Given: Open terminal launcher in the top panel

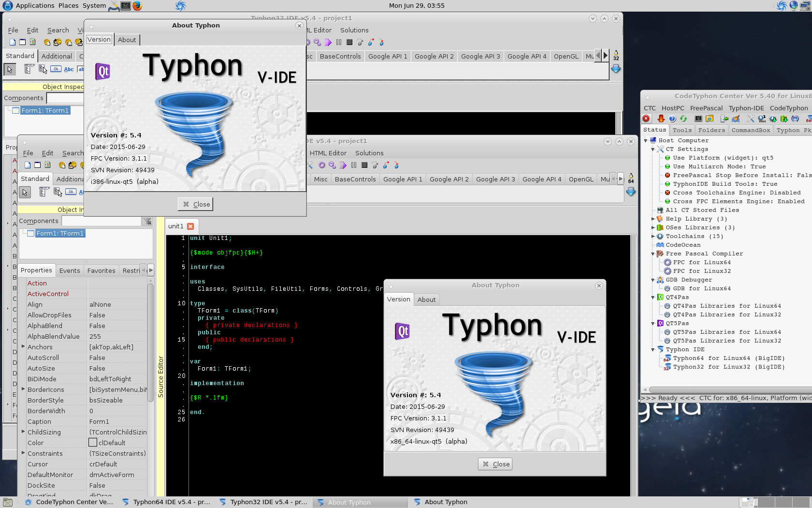Looking at the screenshot, I should (x=126, y=6).
